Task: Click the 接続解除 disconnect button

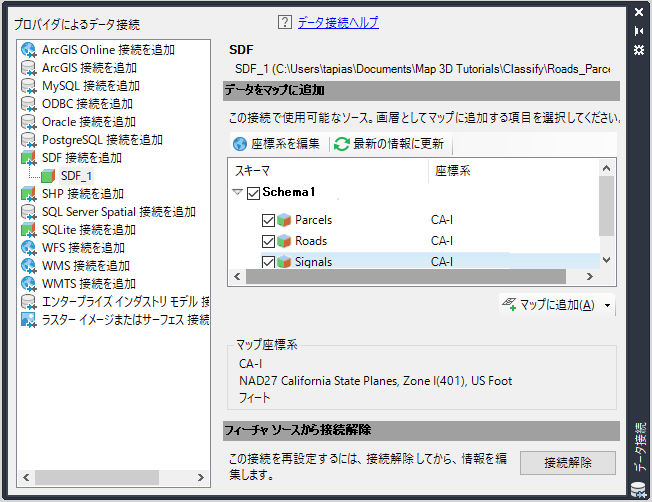Action: 568,462
